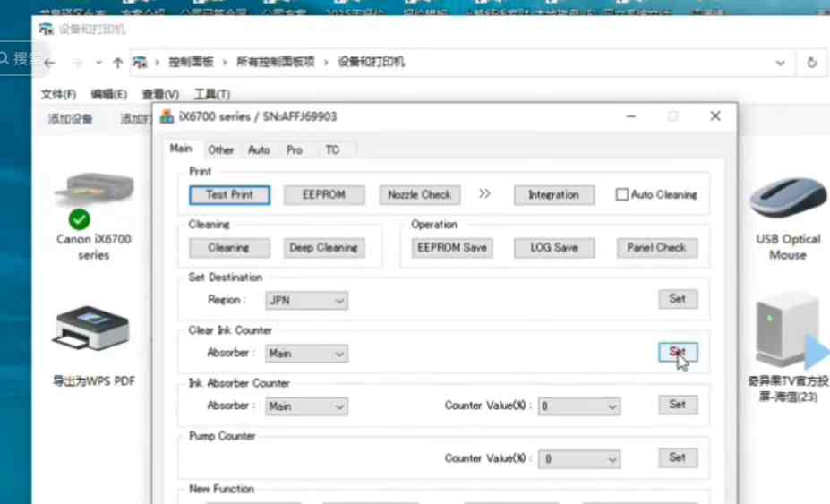Click the Devices and Printers window title icon
The image size is (830, 504).
coord(47,30)
